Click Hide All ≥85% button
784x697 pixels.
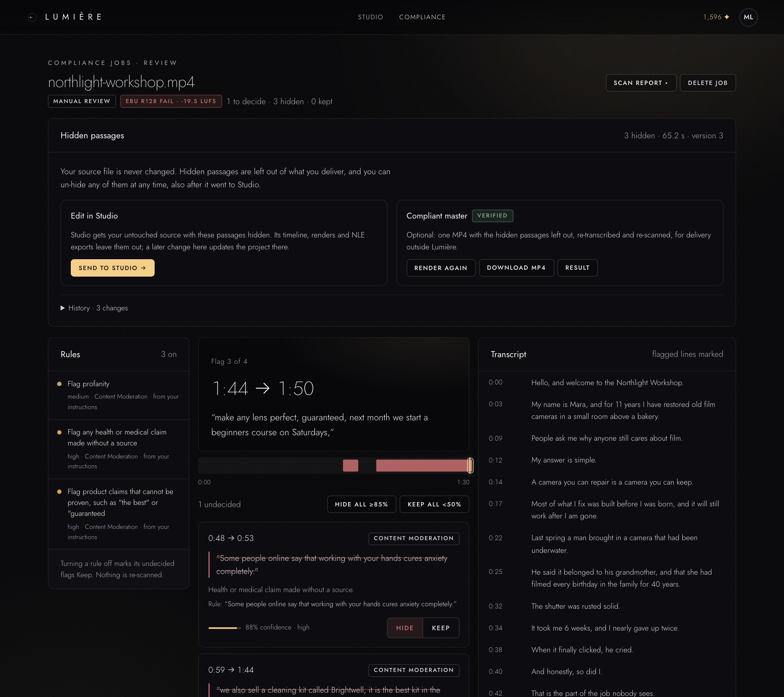[361, 504]
